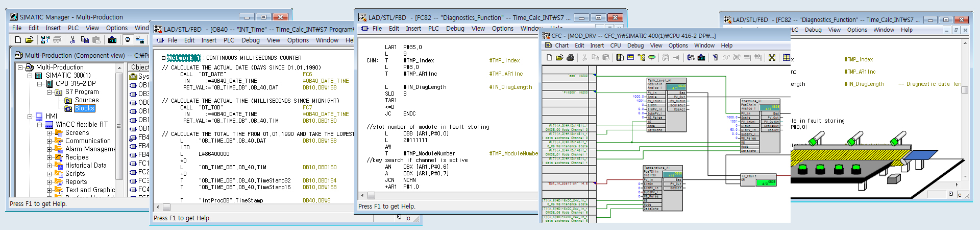Click Print icon in CFC toolbar
This screenshot has height=230, width=980.
coord(570,57)
